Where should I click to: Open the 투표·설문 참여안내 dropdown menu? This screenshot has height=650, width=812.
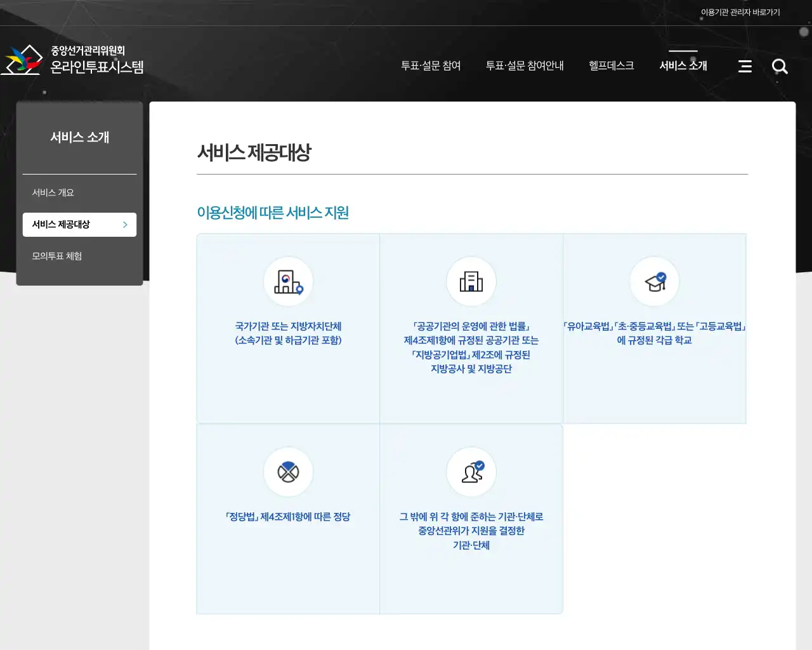[526, 65]
